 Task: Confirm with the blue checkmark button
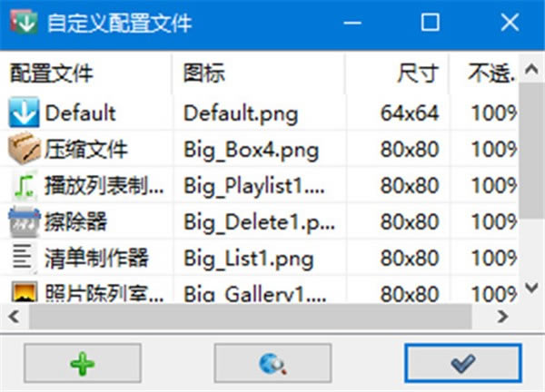point(463,363)
